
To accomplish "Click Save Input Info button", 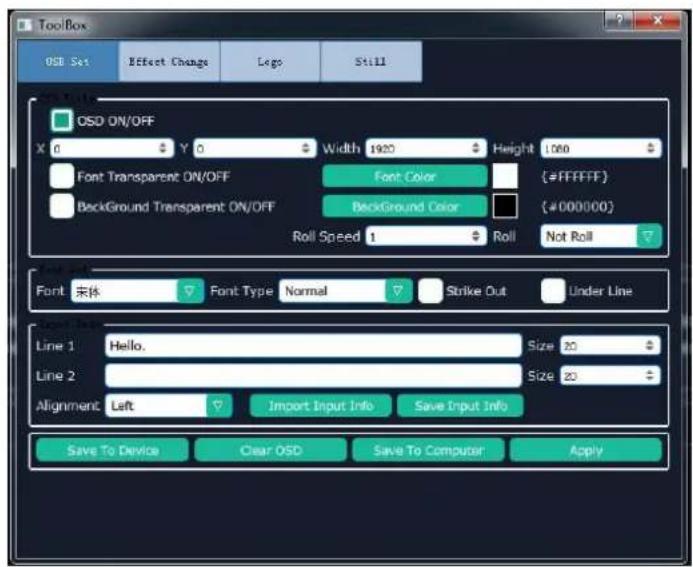I will [x=460, y=405].
